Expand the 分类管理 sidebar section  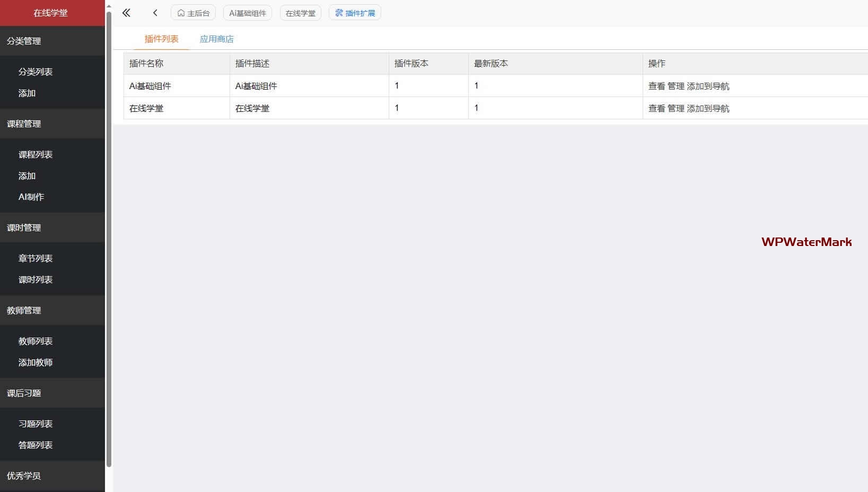24,41
